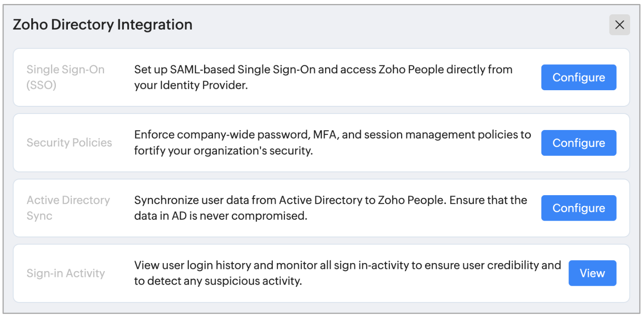Click the text 'data in AD is never compromised.'
The image size is (644, 318).
point(221,216)
